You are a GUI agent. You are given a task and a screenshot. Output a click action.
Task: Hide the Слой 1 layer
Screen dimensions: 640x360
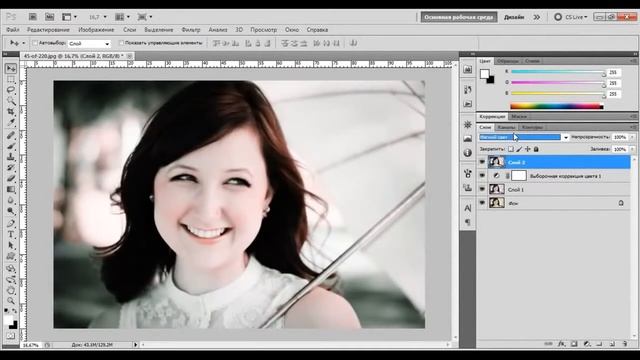click(482, 189)
